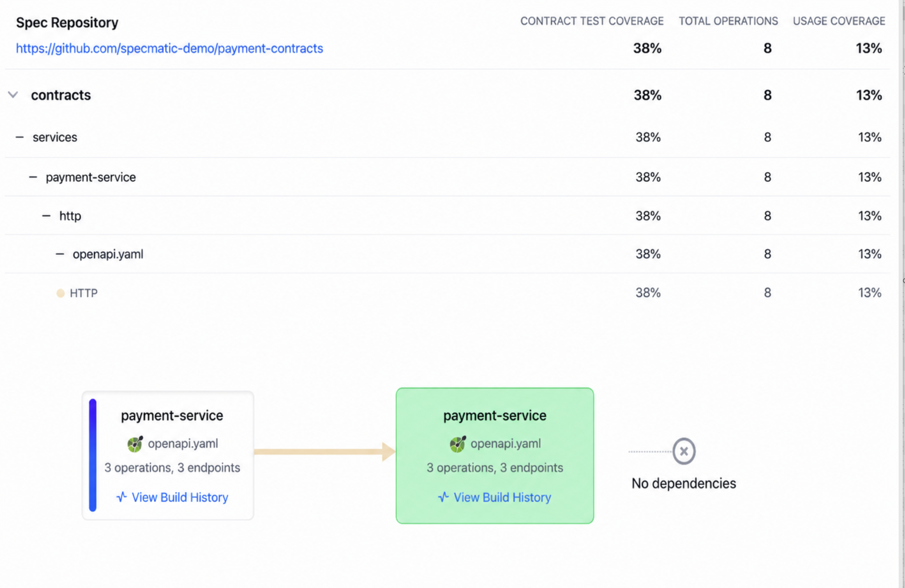905x588 pixels.
Task: Select payment-service in the spec tree
Action: tap(90, 177)
